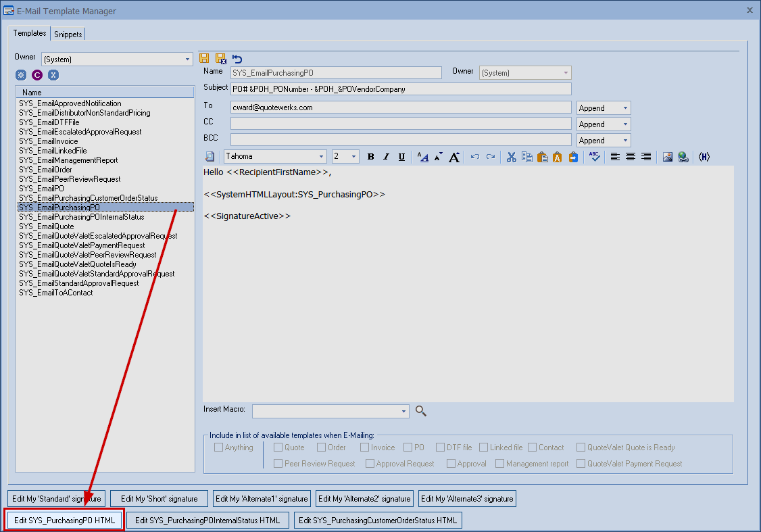Center-align the message text
The width and height of the screenshot is (761, 532).
pos(631,157)
